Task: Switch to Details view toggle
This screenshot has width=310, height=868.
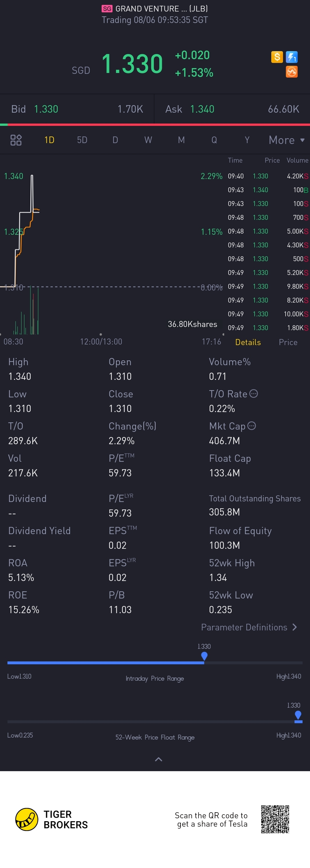Action: tap(248, 342)
